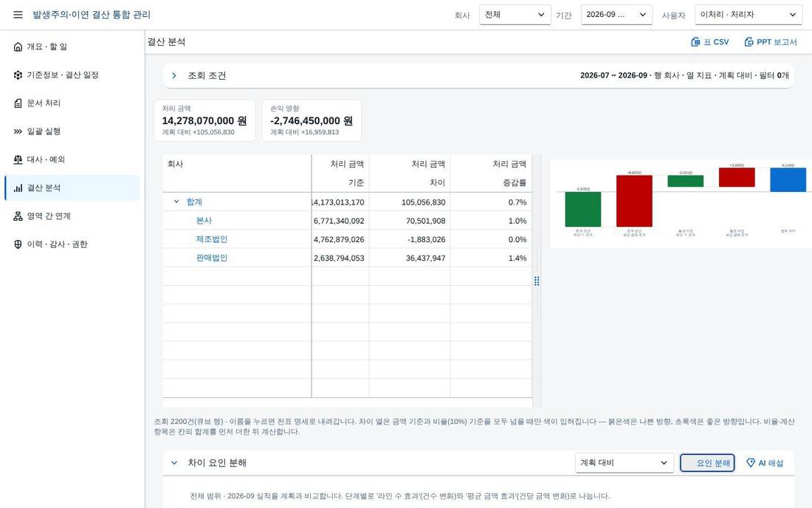Open 본사 company drill-down link
812x508 pixels.
tap(204, 221)
